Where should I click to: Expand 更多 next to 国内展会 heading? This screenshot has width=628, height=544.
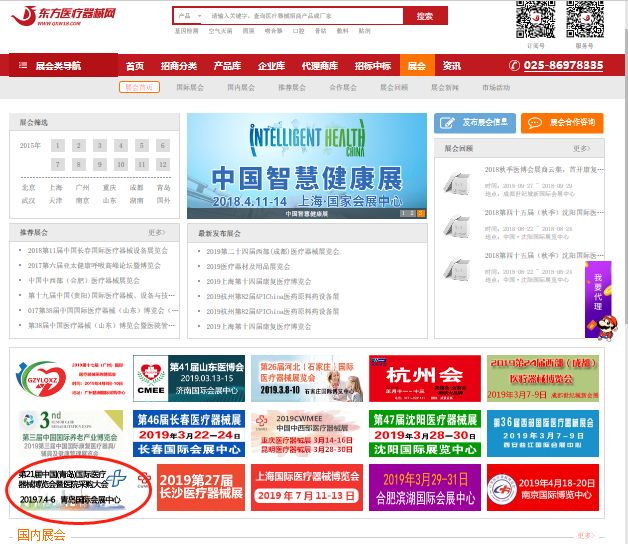pyautogui.click(x=586, y=536)
